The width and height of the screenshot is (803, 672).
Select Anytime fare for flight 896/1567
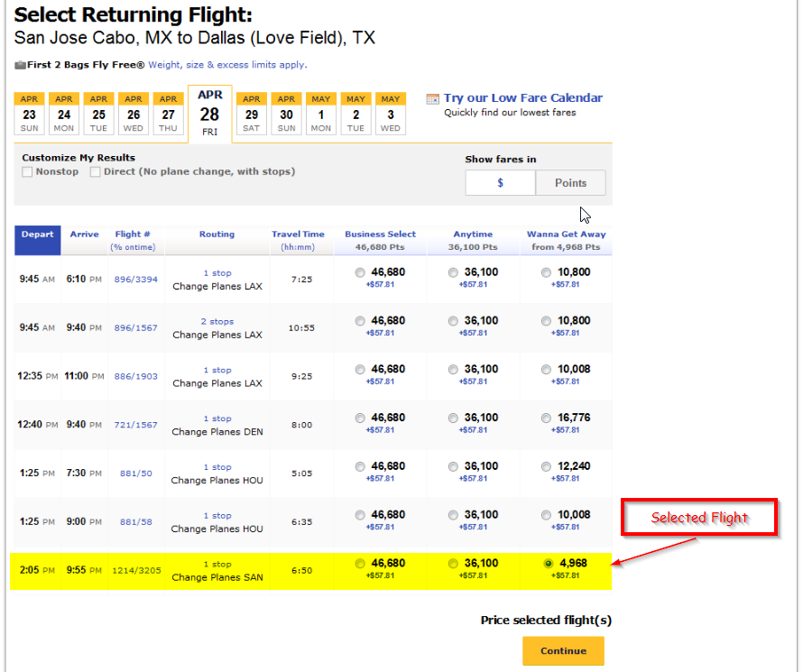click(x=453, y=321)
